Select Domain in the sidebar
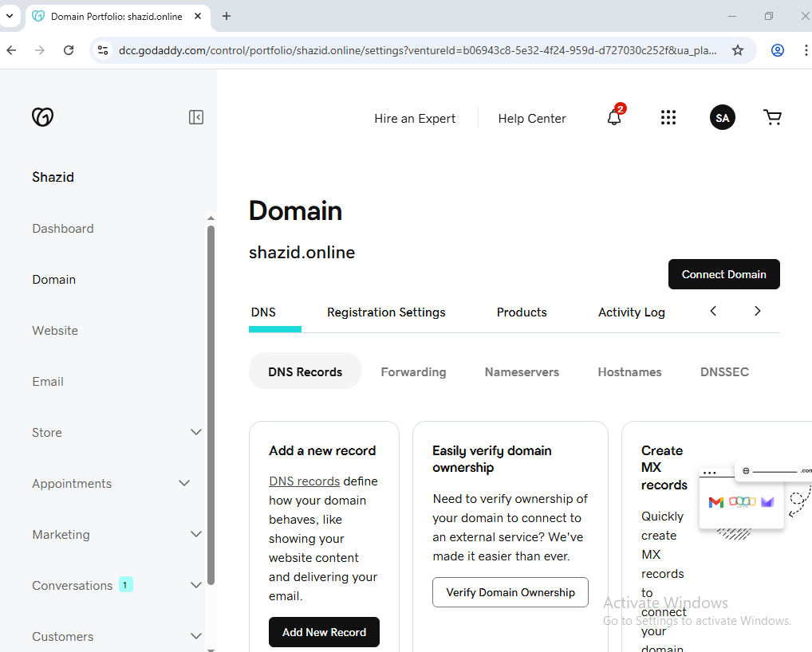Image resolution: width=812 pixels, height=652 pixels. pyautogui.click(x=54, y=280)
